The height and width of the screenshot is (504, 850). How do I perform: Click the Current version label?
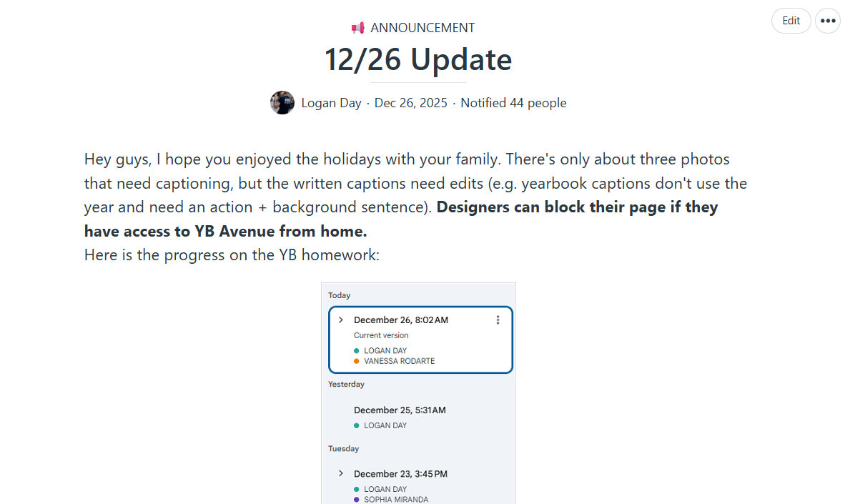click(x=381, y=335)
